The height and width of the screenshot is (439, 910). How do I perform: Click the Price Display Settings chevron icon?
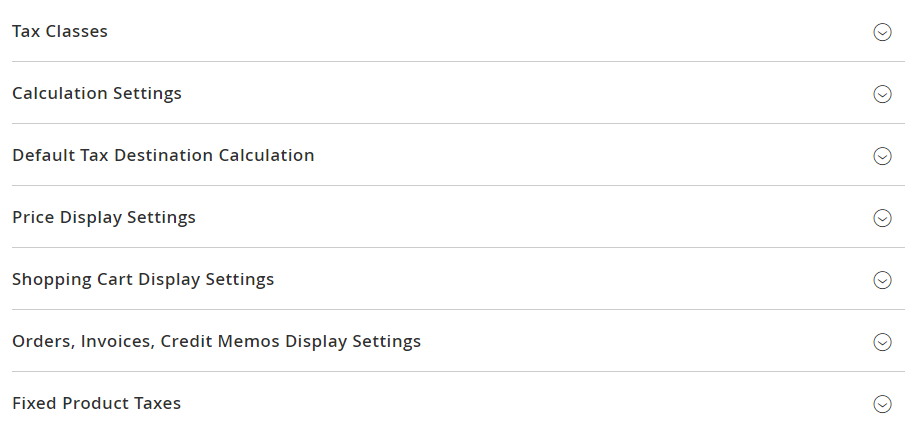click(882, 218)
